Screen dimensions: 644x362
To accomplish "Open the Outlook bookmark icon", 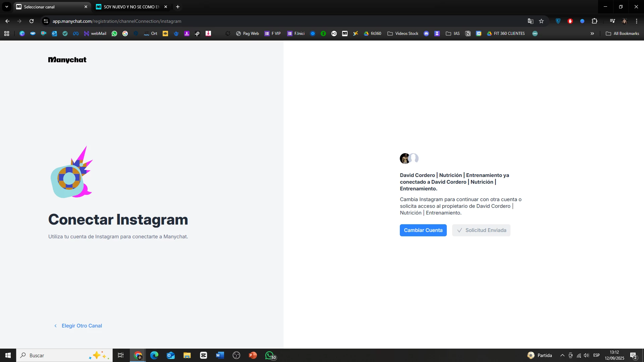I will click(54, 34).
